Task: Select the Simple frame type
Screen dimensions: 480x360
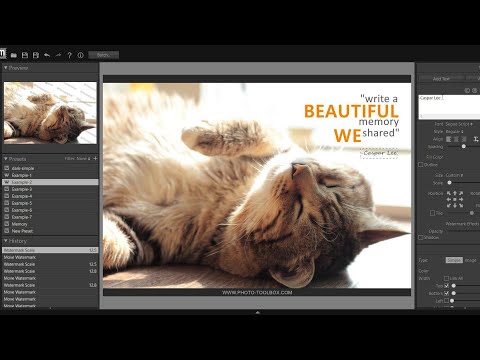Action: click(x=454, y=260)
